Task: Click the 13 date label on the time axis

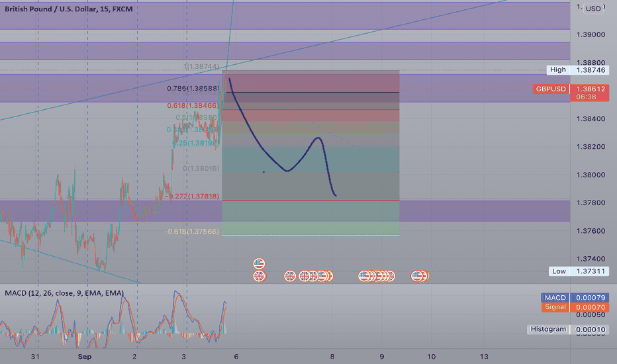Action: tap(484, 357)
